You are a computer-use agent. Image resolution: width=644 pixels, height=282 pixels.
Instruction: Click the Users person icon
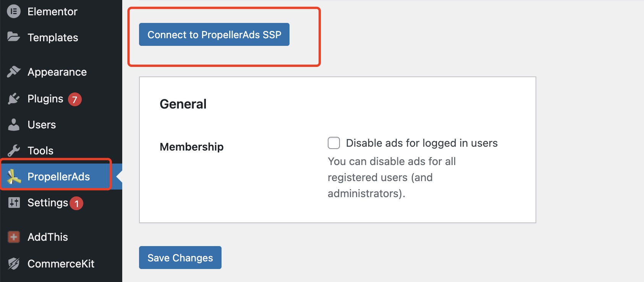[x=14, y=125]
